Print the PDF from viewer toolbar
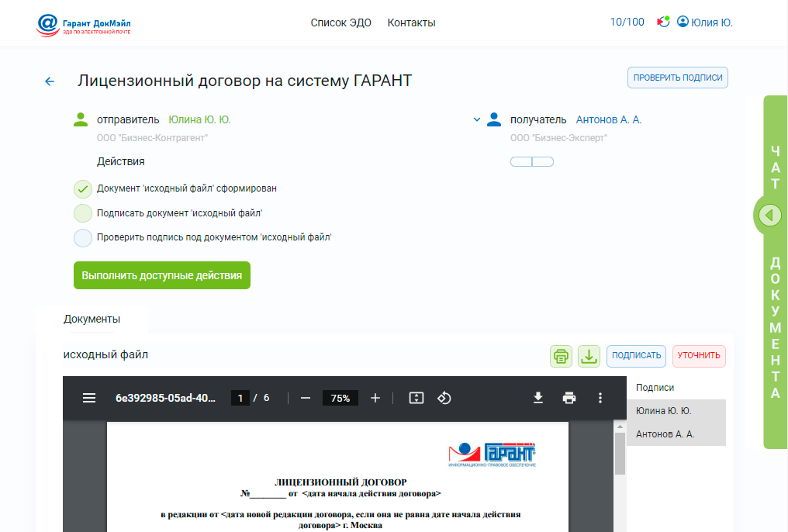Image resolution: width=788 pixels, height=532 pixels. click(x=569, y=398)
